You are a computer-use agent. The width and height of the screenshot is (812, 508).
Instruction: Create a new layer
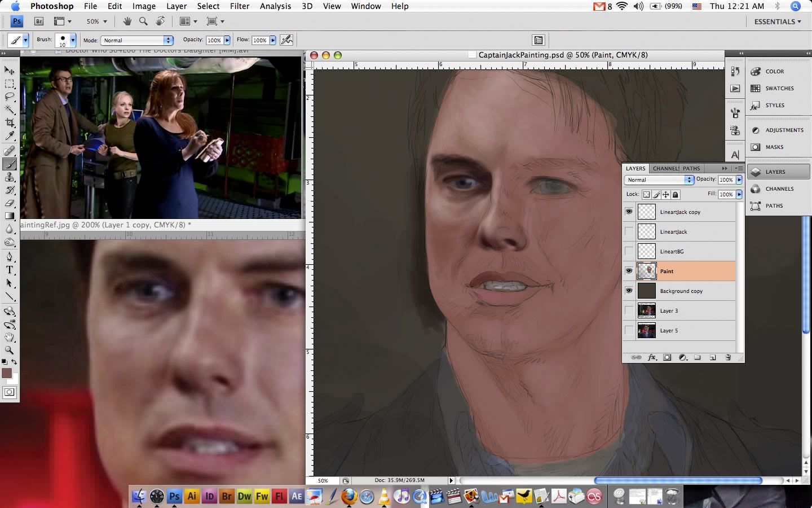pyautogui.click(x=713, y=357)
